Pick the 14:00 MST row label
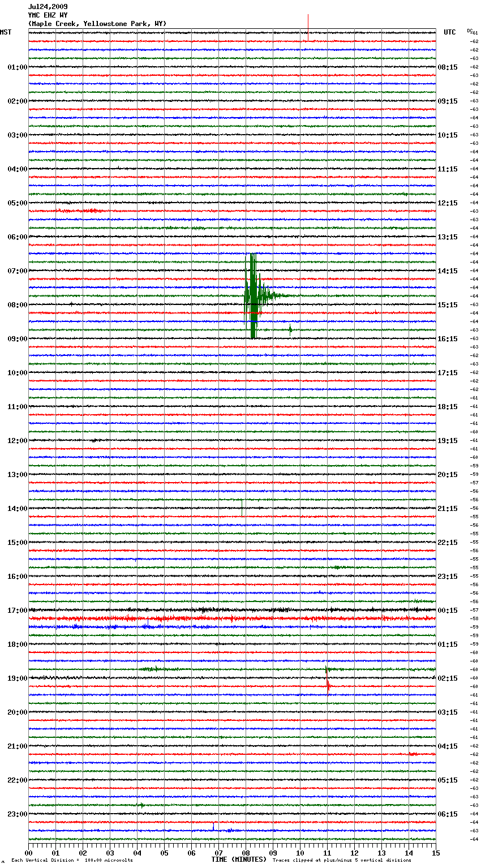This screenshot has height=868, width=481. click(18, 509)
